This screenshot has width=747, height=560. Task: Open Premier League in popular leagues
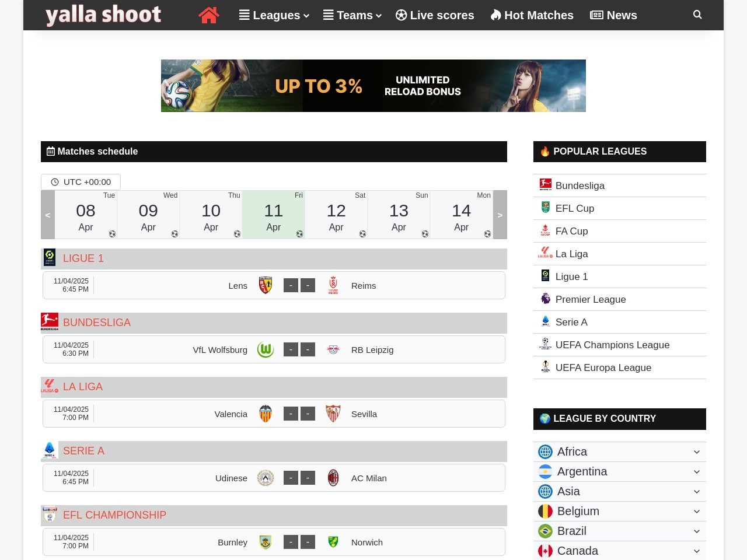(590, 299)
